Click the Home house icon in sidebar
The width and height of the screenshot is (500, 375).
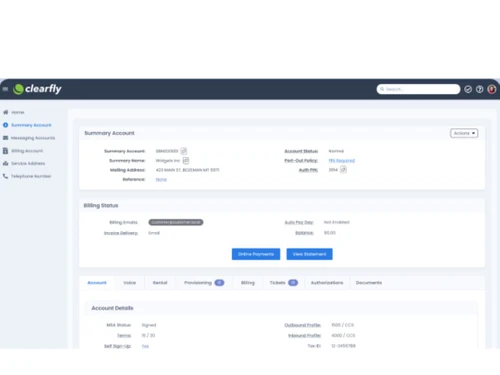tap(6, 112)
